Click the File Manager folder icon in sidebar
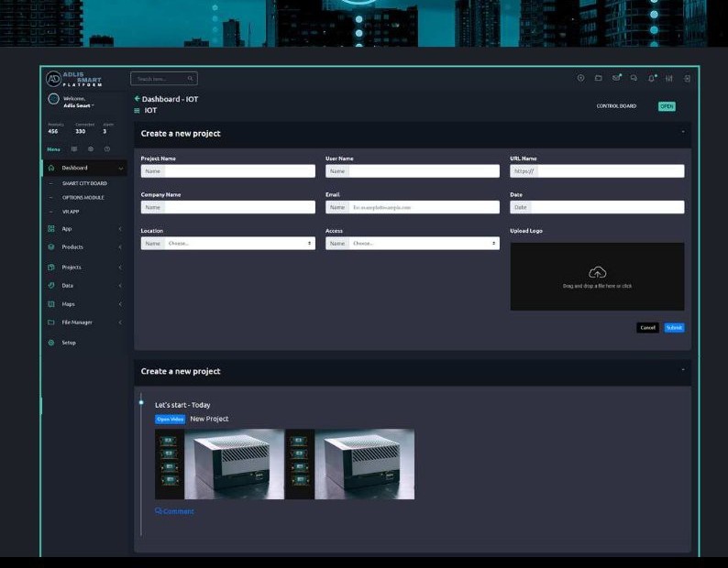This screenshot has height=568, width=728. 51,322
